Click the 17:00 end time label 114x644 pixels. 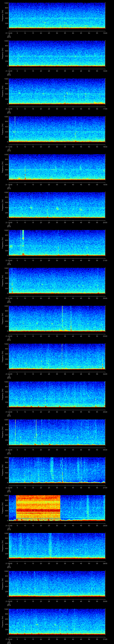coord(105,109)
